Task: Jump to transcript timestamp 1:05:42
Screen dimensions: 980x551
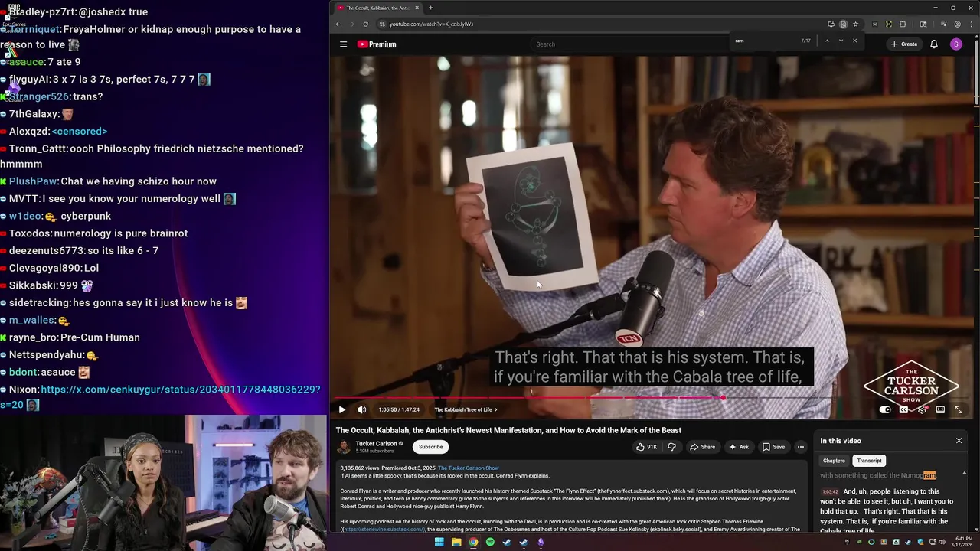Action: pyautogui.click(x=829, y=492)
